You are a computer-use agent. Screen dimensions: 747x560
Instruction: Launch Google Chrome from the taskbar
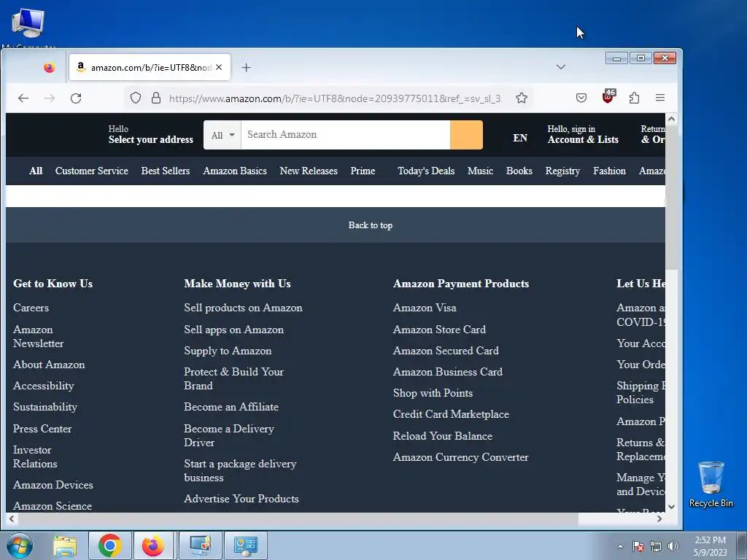110,545
